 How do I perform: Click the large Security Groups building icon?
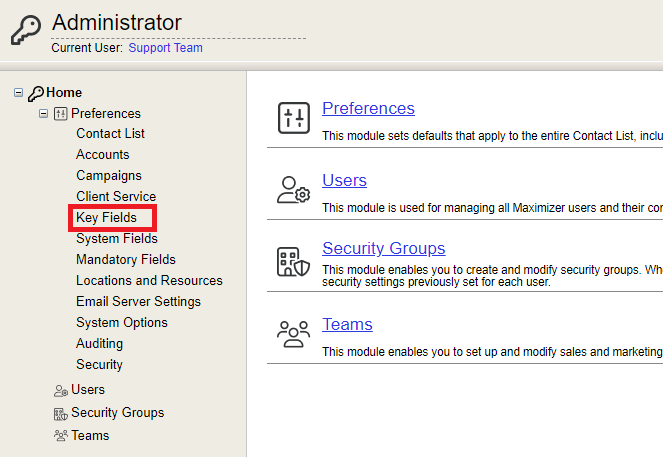[293, 262]
